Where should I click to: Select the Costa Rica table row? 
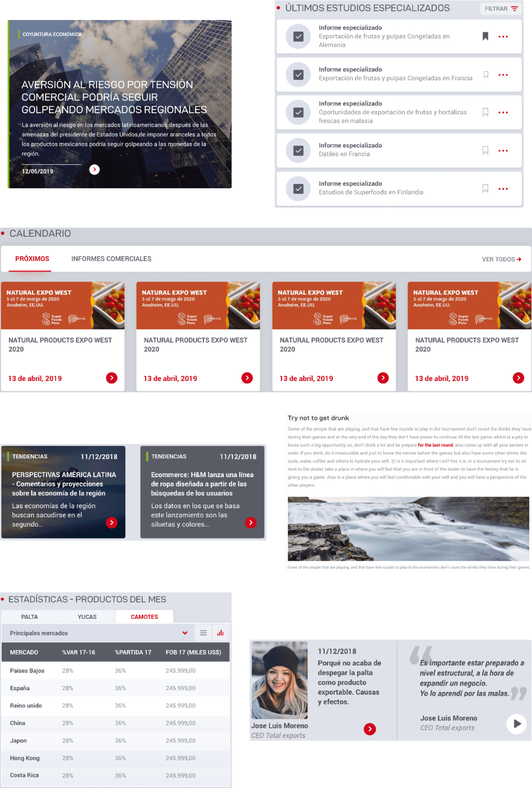tap(116, 775)
